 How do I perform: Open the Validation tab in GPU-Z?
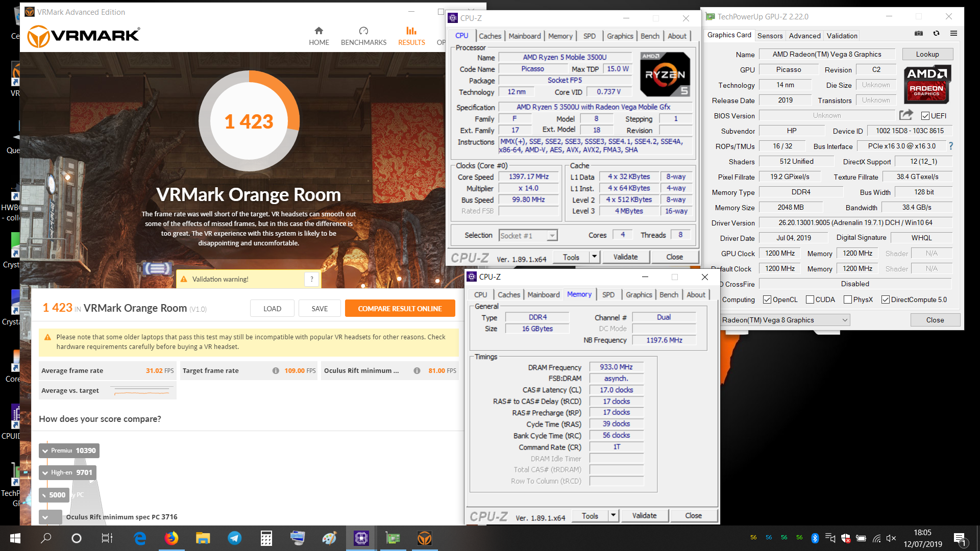842,35
